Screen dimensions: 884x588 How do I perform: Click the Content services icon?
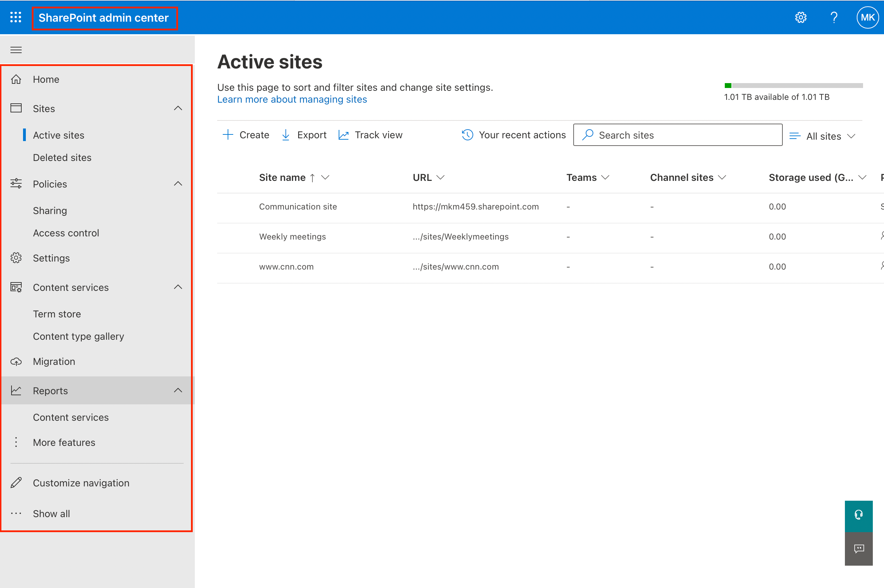point(16,287)
